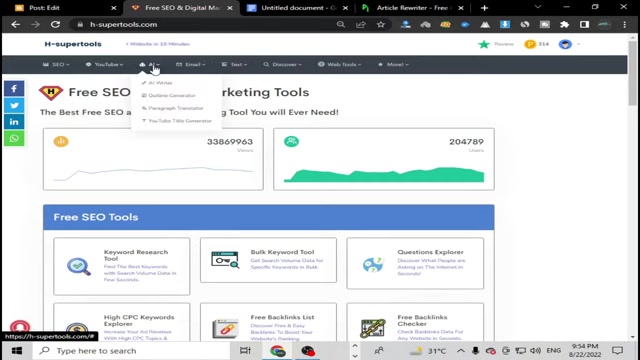Click the zoom magnifier in address bar

tap(341, 24)
